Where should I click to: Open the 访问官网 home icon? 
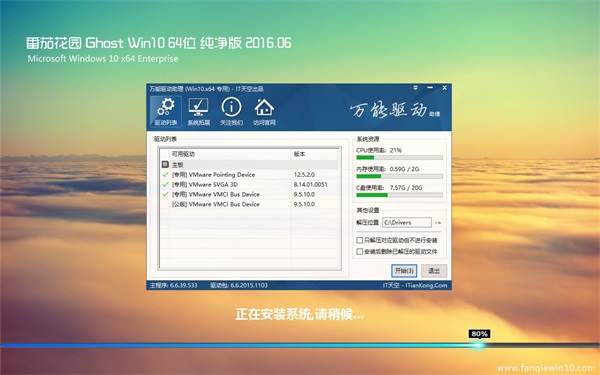[264, 111]
